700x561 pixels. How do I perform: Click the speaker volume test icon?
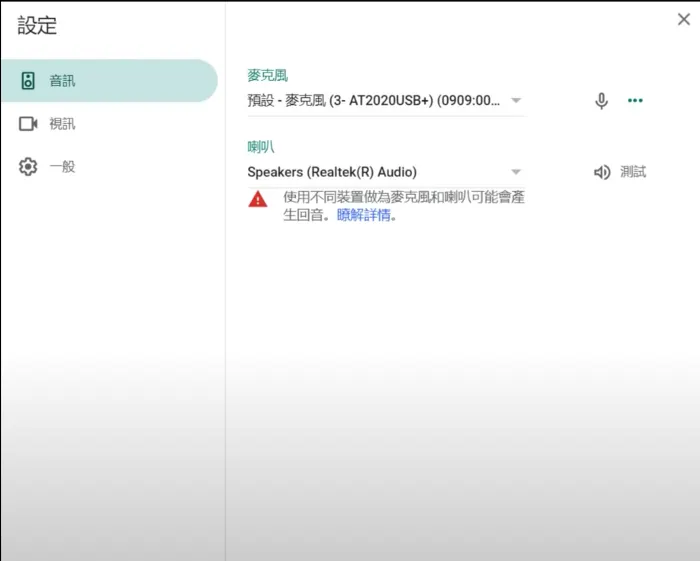pyautogui.click(x=601, y=172)
